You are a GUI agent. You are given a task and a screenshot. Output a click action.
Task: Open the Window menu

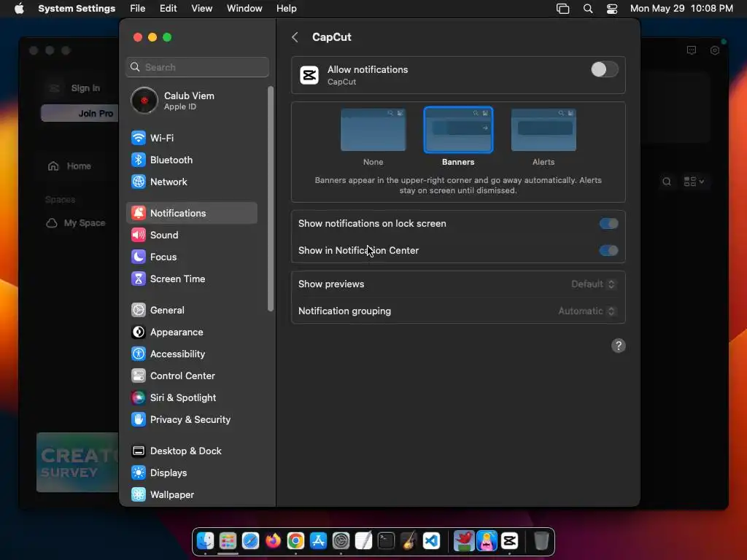(244, 9)
